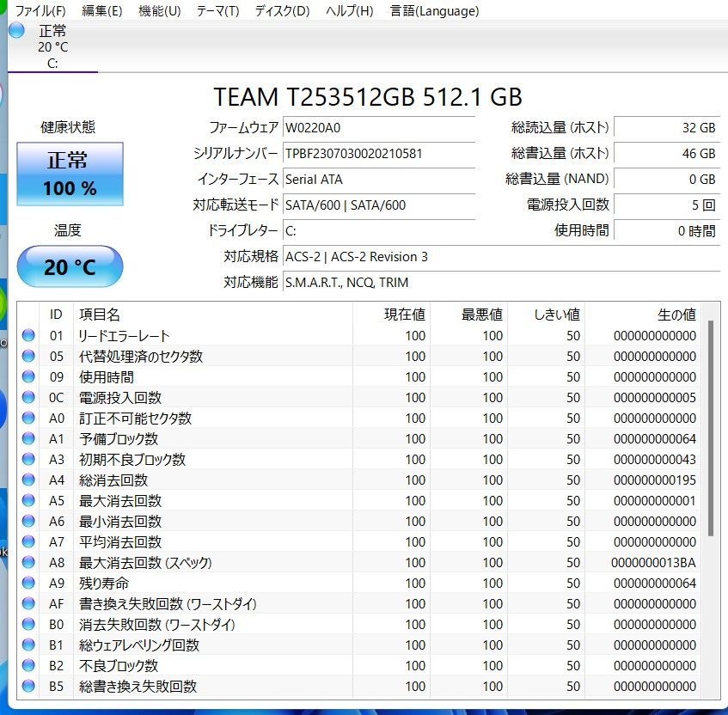Select the 総ウェアレベリング回数 attribute name
Image resolution: width=728 pixels, height=715 pixels.
(x=139, y=645)
